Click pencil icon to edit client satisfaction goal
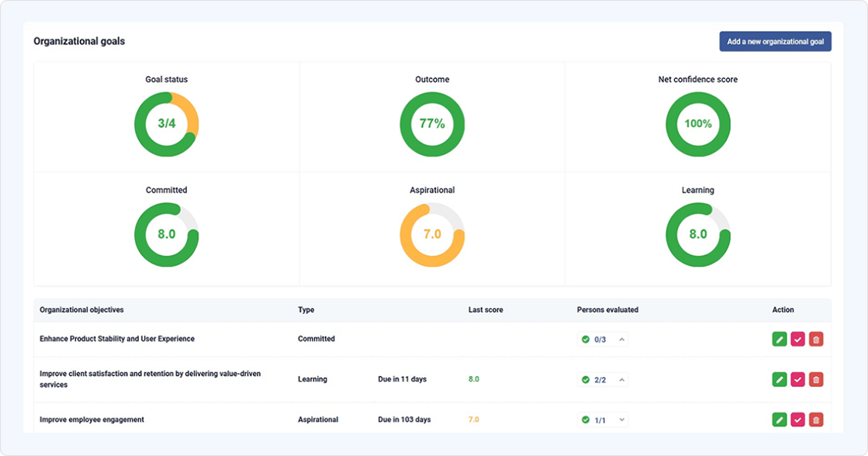 pyautogui.click(x=779, y=379)
